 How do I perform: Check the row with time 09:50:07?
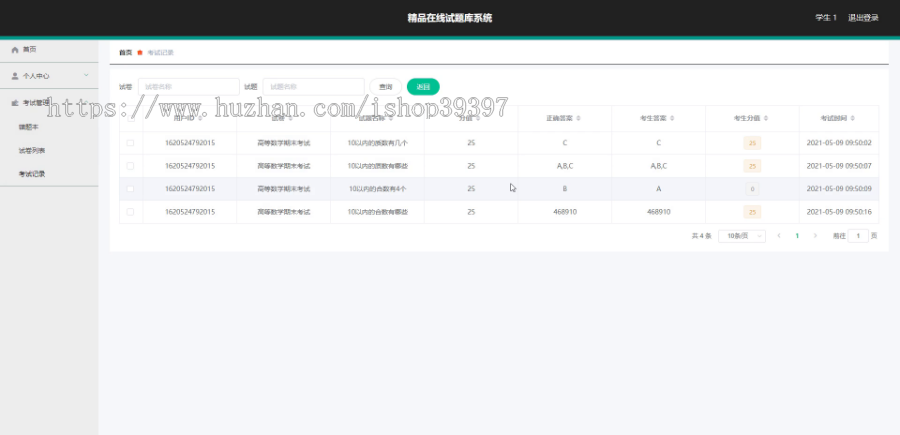tap(130, 166)
